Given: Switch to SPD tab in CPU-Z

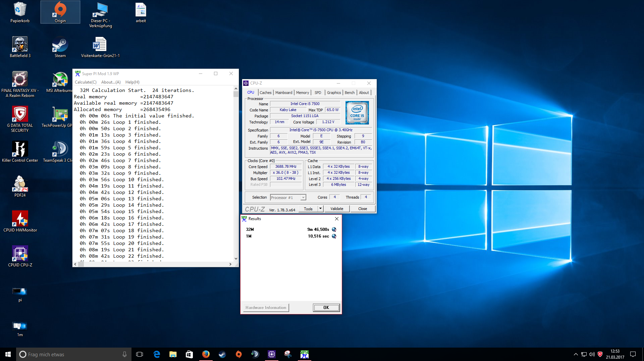Looking at the screenshot, I should [318, 93].
